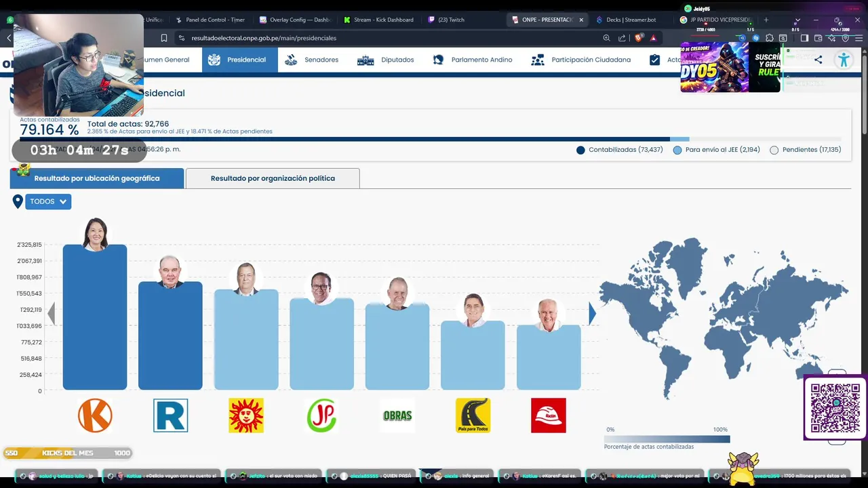868x488 pixels.
Task: Click the right carousel arrow of the chart
Action: click(592, 313)
